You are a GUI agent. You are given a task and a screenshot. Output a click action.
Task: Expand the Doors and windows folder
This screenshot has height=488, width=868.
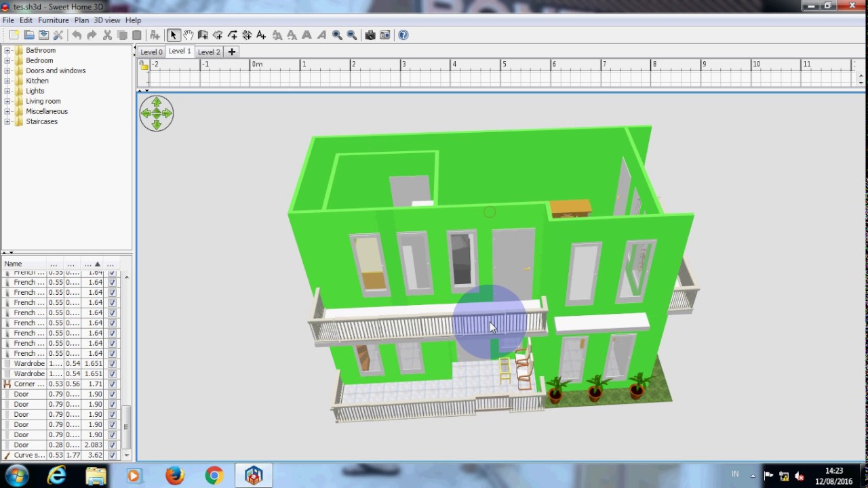point(7,70)
